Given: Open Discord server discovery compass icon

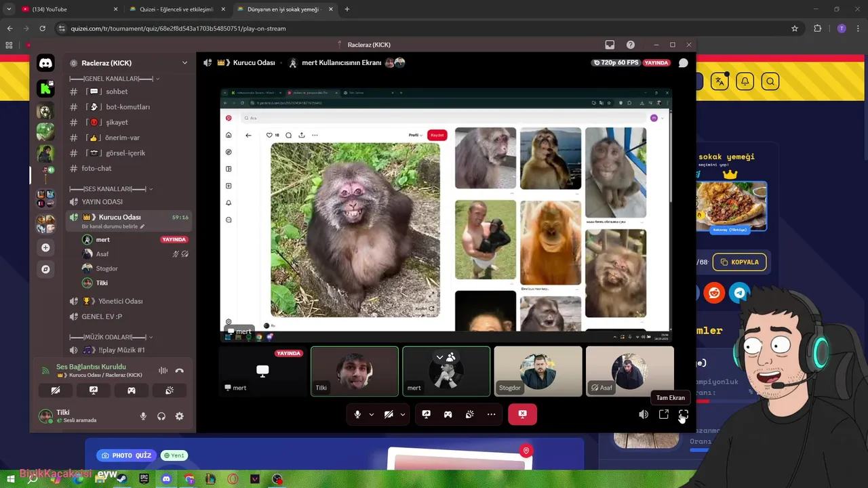Looking at the screenshot, I should (45, 269).
